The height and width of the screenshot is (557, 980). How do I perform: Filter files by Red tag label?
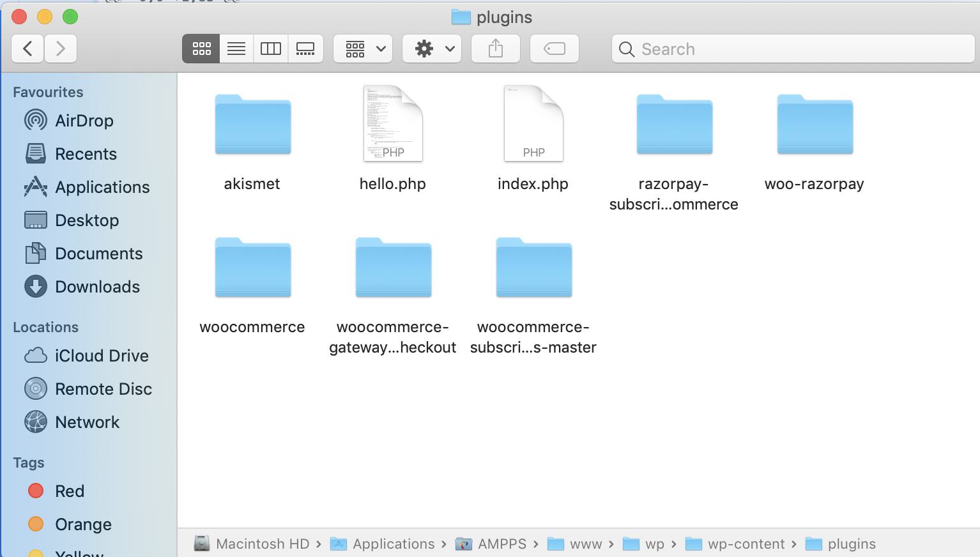click(70, 491)
